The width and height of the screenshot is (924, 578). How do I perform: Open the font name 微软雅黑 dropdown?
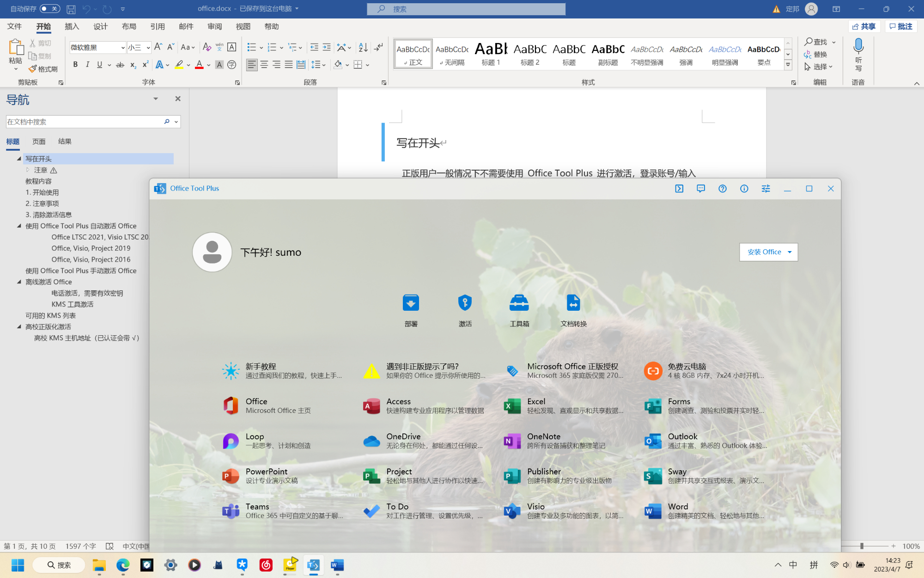click(122, 47)
